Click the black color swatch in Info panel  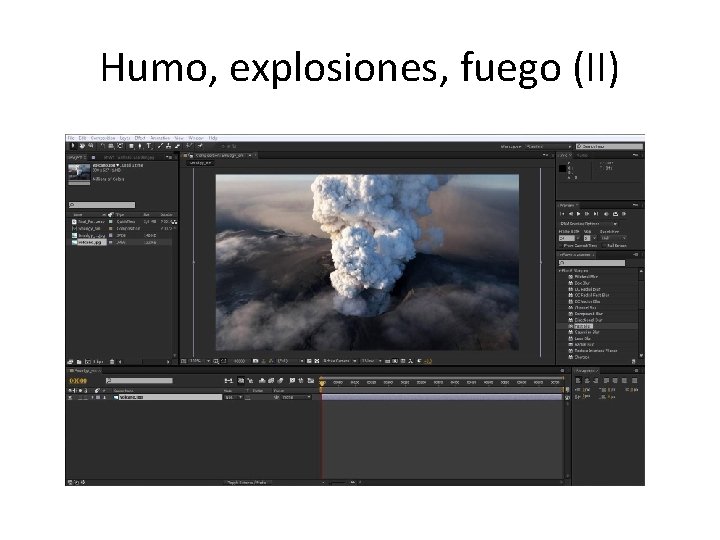click(562, 169)
